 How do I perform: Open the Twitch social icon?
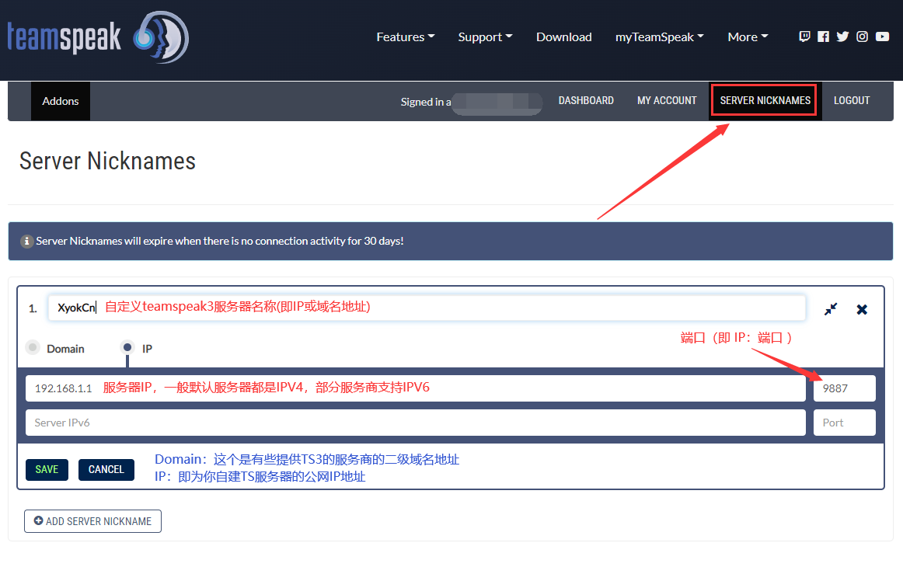[804, 37]
